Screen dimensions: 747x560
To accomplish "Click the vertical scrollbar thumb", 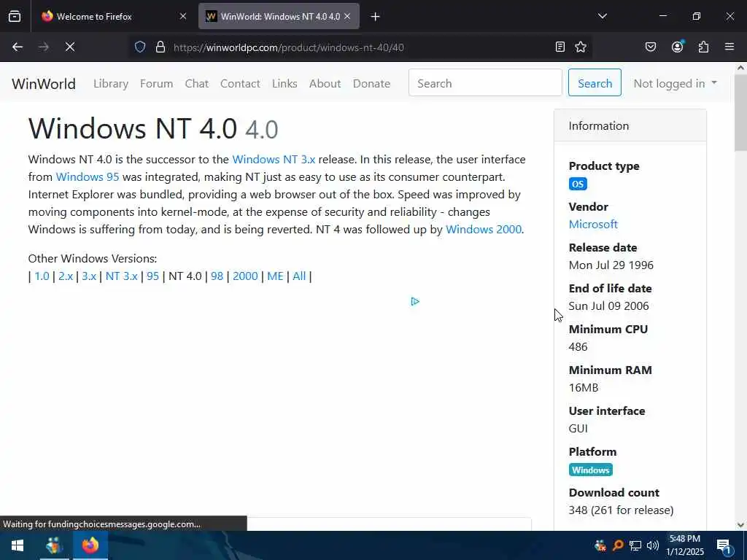I will [740, 113].
